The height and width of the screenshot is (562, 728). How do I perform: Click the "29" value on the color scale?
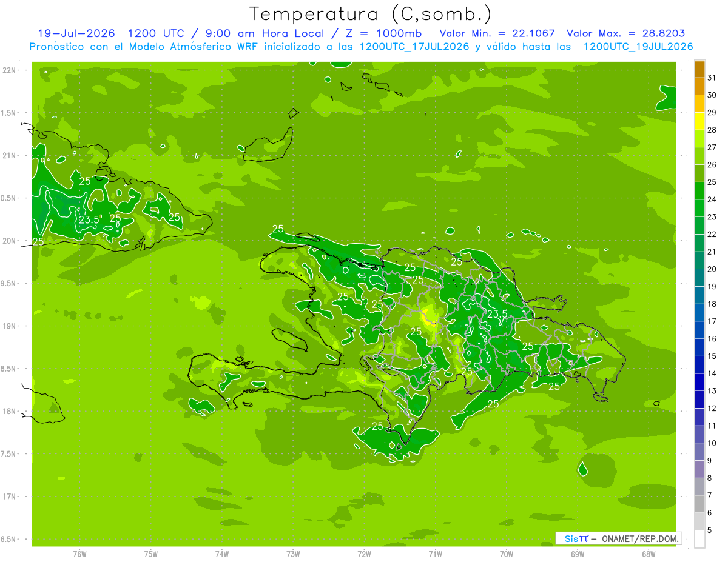[712, 113]
